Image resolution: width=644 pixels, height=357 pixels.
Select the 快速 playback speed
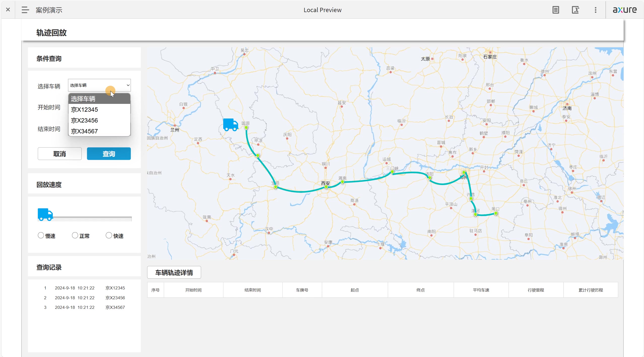pos(109,235)
